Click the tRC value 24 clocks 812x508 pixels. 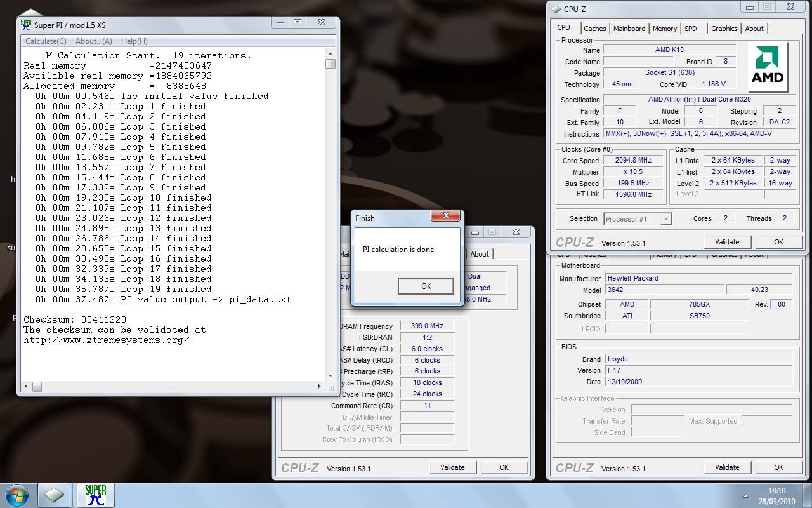click(427, 394)
